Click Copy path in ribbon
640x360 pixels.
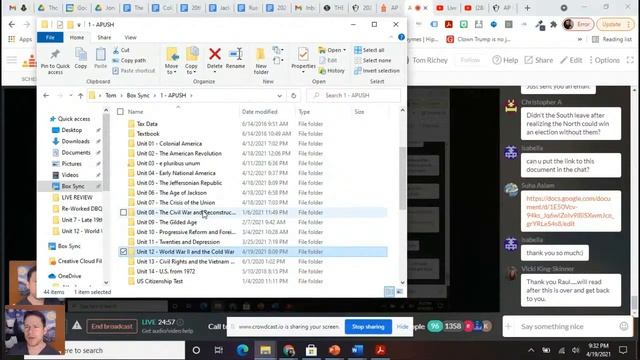point(129,60)
